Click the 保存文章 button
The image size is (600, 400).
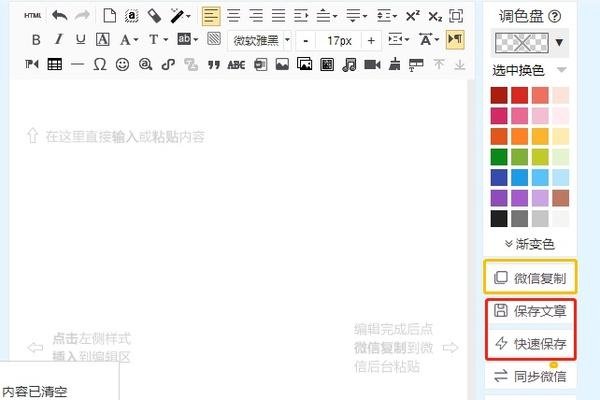[530, 311]
